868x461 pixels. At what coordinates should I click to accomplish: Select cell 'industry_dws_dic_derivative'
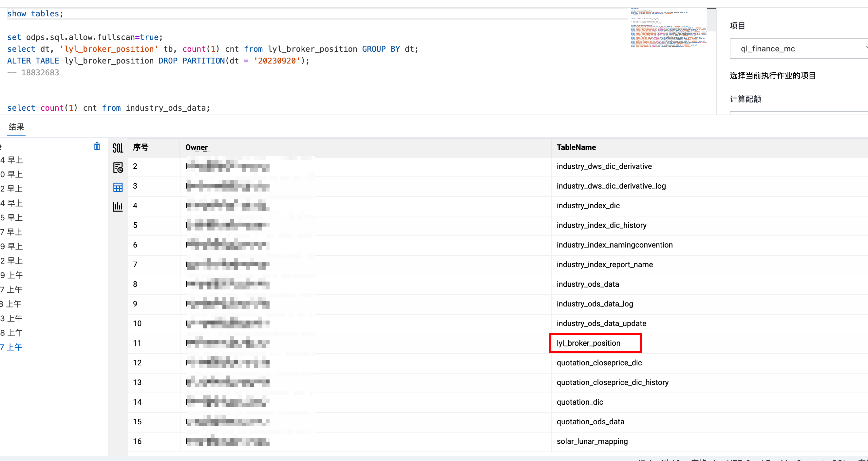[604, 166]
